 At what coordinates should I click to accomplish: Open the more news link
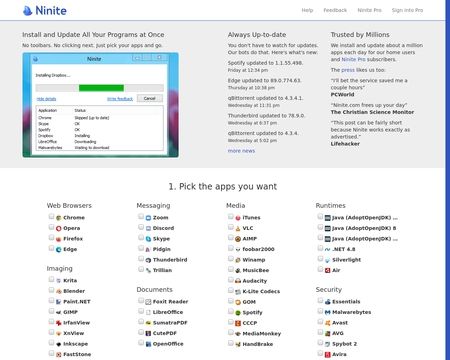(241, 151)
